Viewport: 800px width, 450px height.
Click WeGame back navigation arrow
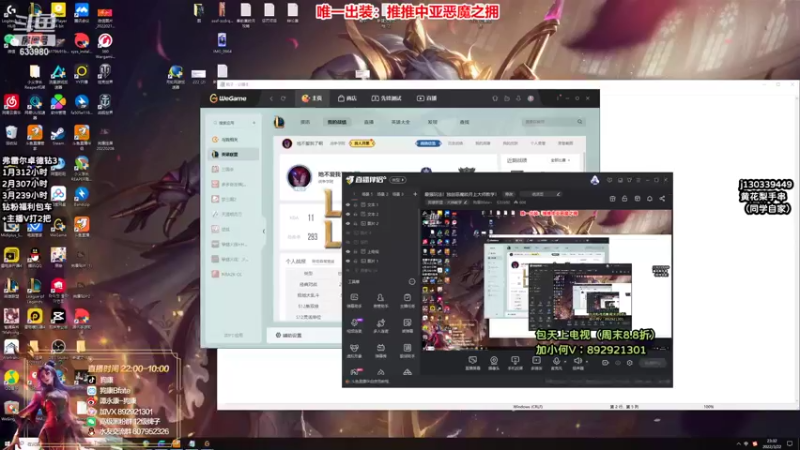(271, 98)
